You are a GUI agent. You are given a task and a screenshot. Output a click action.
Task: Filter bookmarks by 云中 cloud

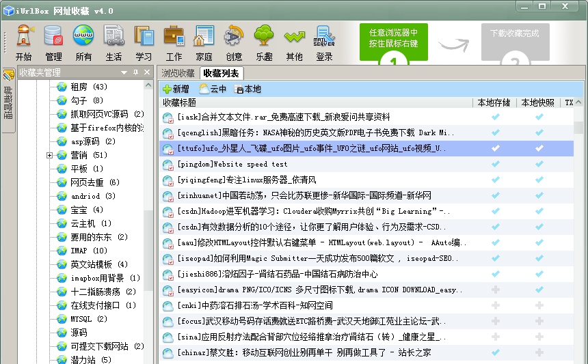[213, 89]
